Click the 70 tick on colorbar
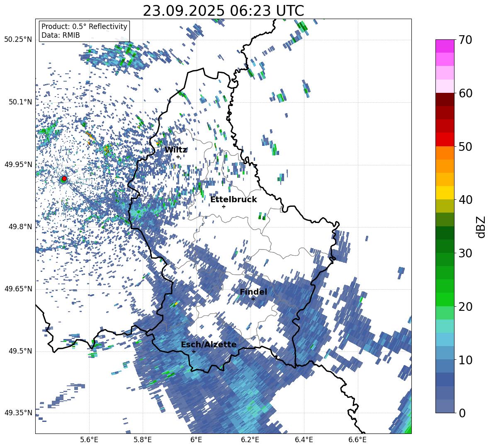 pyautogui.click(x=465, y=40)
